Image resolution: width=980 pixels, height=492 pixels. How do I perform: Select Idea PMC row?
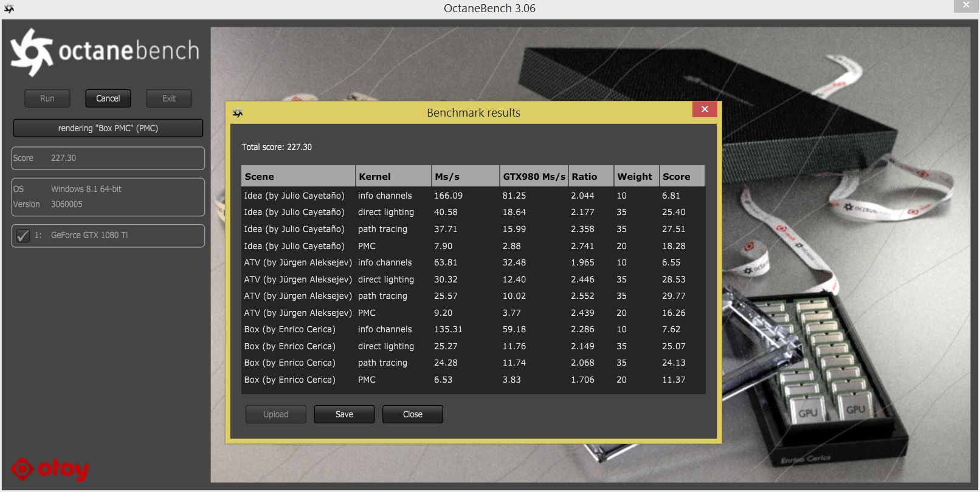[473, 246]
